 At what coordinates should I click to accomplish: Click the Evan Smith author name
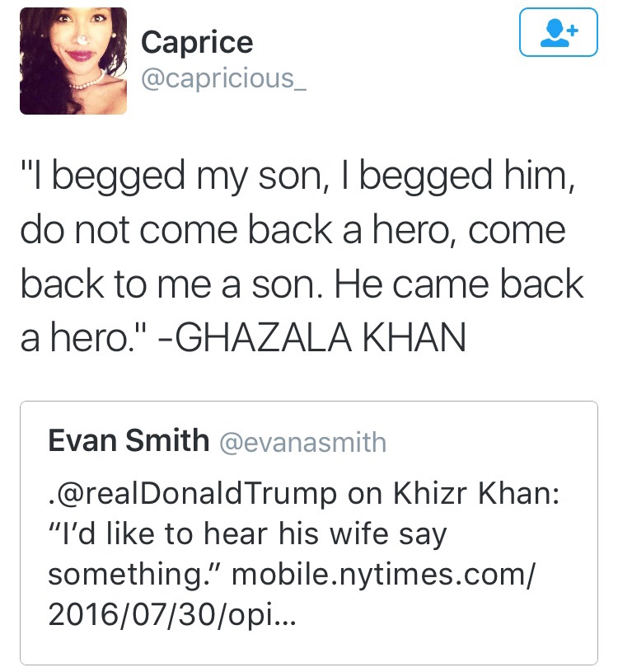129,441
